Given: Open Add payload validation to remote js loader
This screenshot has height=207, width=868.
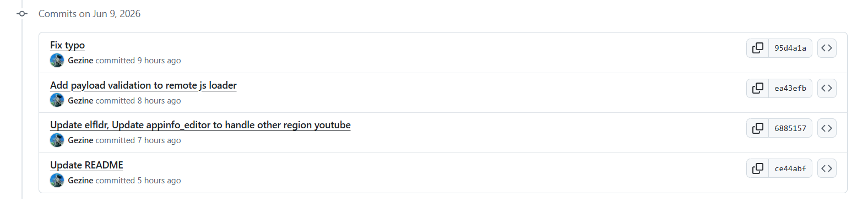Looking at the screenshot, I should [x=143, y=85].
